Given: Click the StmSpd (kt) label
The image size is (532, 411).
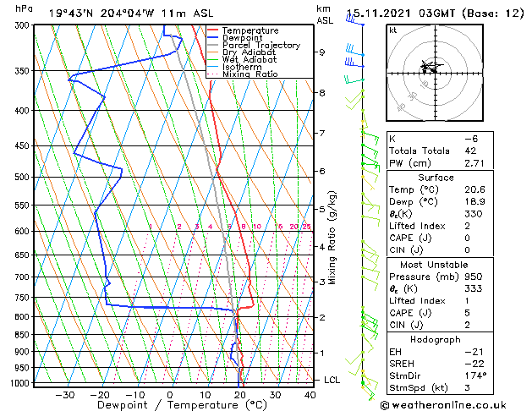Looking at the screenshot, I should [419, 388].
